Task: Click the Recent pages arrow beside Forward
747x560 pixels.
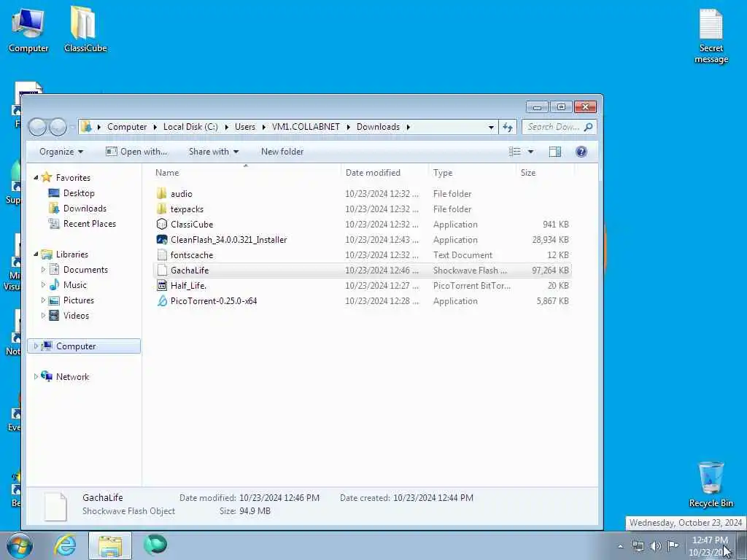Action: pos(72,127)
